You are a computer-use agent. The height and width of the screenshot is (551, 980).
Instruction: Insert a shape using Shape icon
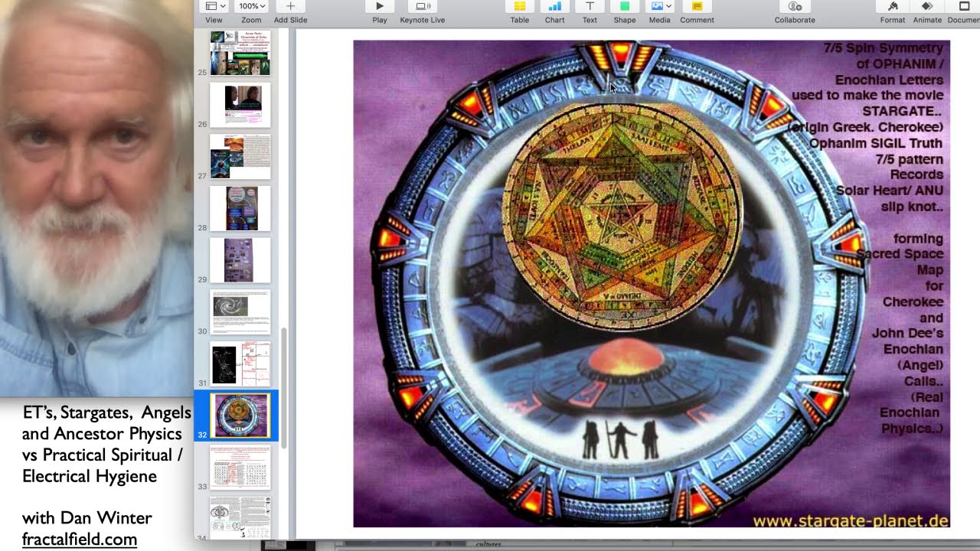tap(624, 7)
